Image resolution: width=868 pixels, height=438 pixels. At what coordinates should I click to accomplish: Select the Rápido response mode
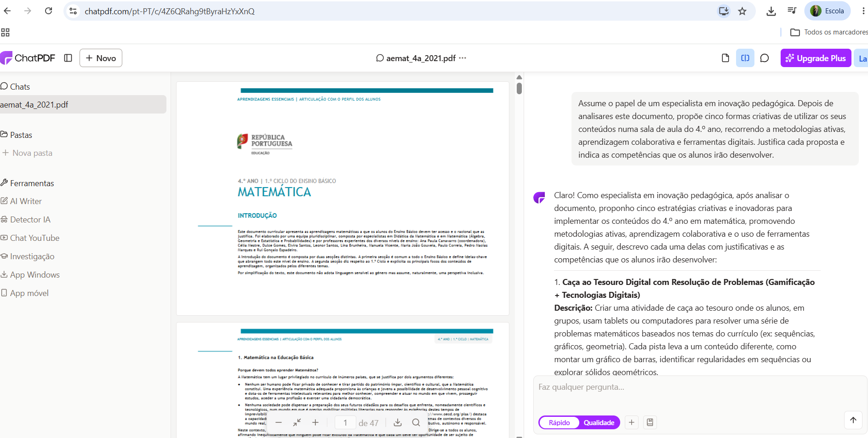pos(559,422)
